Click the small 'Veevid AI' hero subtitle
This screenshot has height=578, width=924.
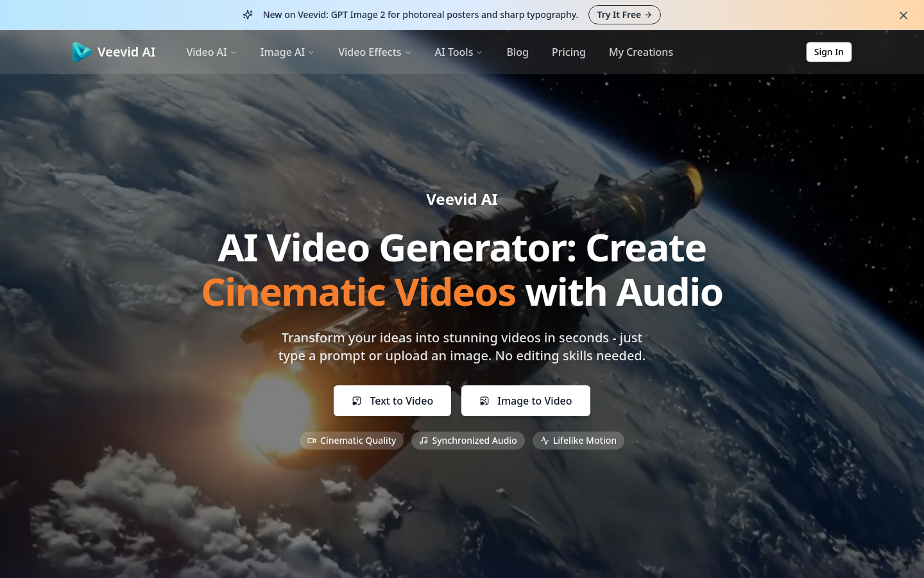(x=462, y=200)
